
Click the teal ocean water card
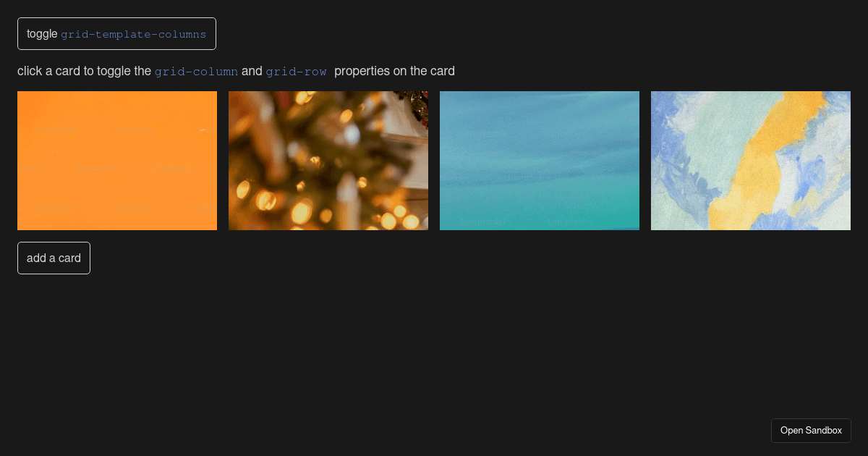coord(540,161)
